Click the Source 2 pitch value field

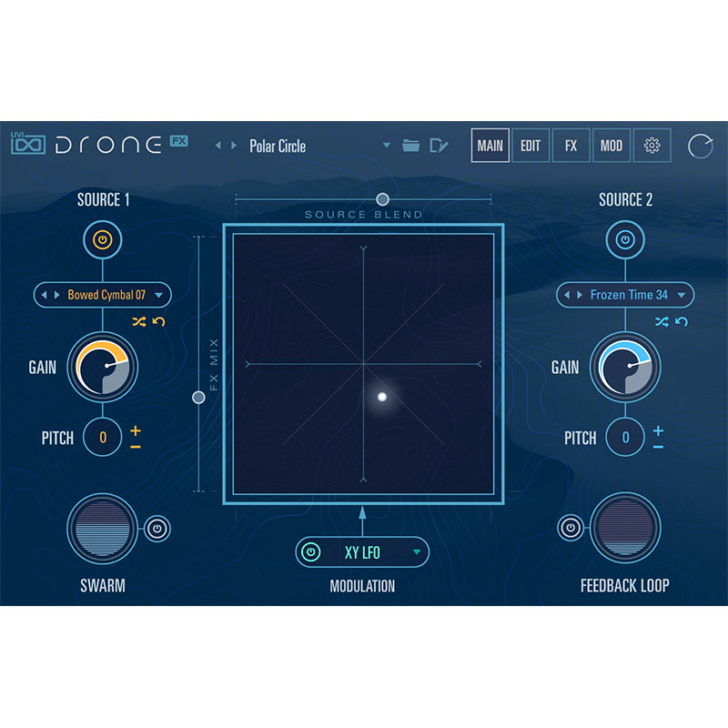[625, 437]
